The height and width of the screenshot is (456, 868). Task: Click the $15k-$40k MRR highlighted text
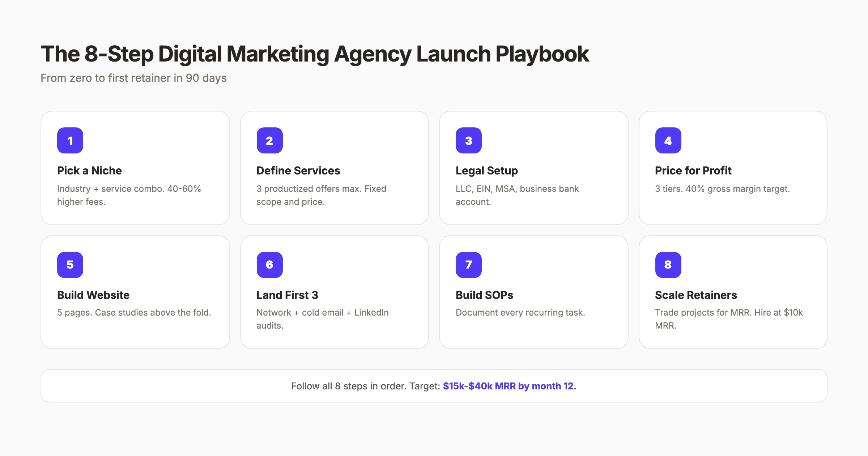click(510, 386)
